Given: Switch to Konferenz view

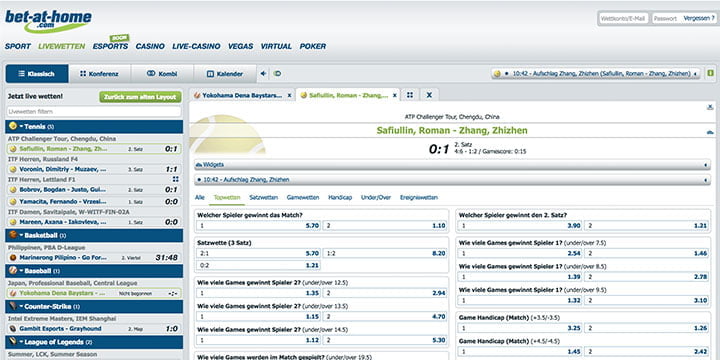Looking at the screenshot, I should (100, 73).
